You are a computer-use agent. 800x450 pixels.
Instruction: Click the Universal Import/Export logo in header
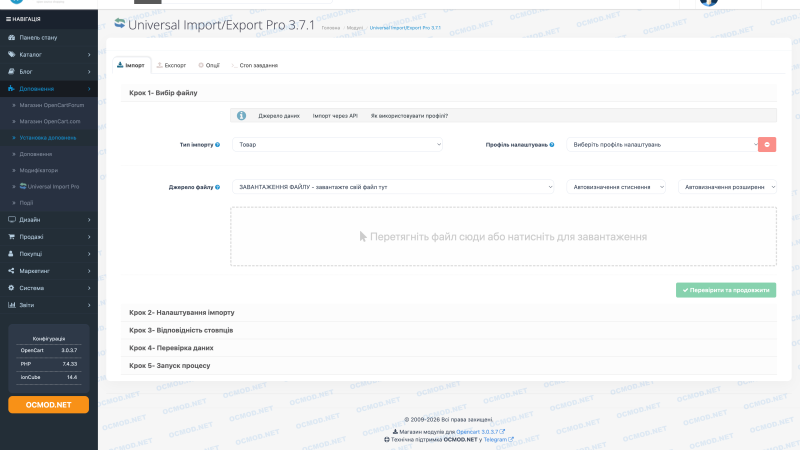coord(120,23)
